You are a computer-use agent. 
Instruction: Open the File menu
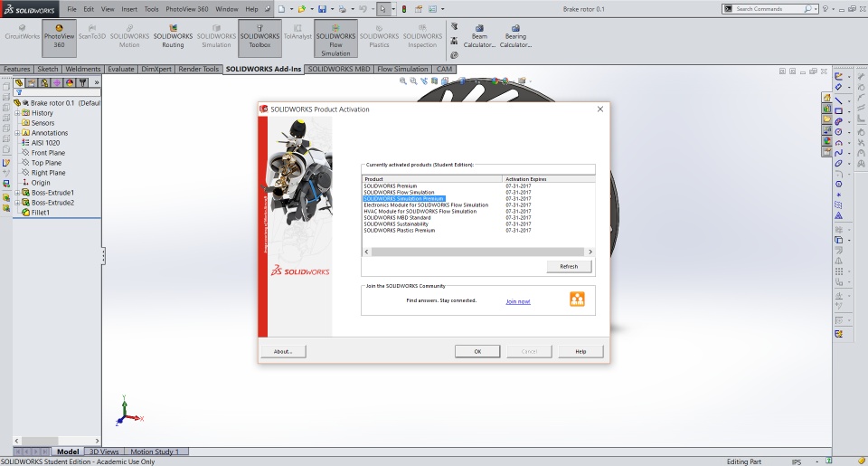pos(72,9)
